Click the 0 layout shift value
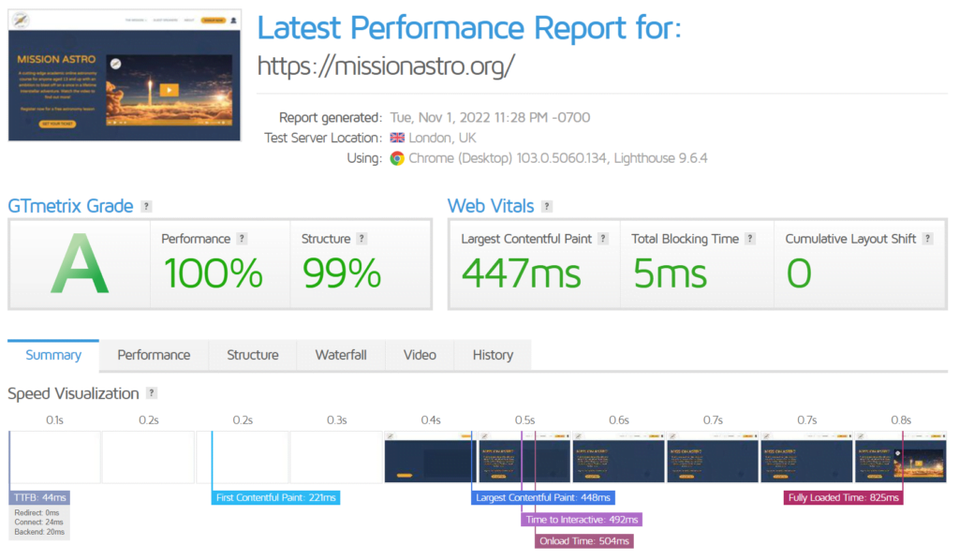Screen dimensions: 959x560 click(x=799, y=273)
